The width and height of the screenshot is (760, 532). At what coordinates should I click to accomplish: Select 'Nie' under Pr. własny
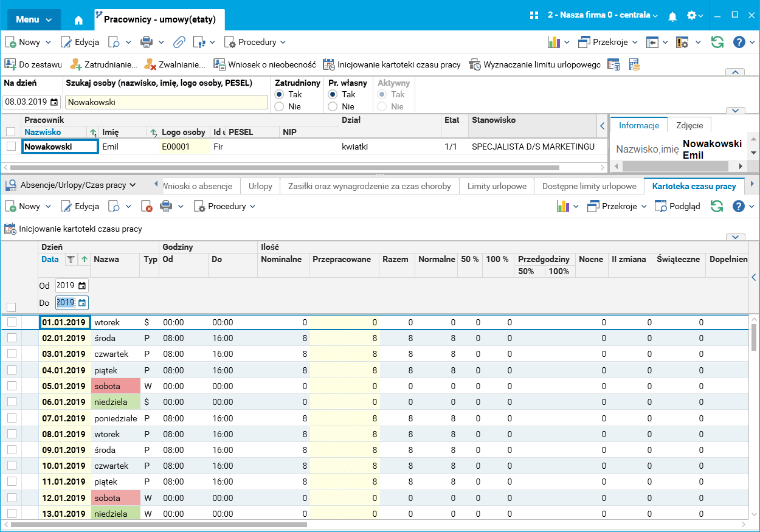pyautogui.click(x=333, y=106)
